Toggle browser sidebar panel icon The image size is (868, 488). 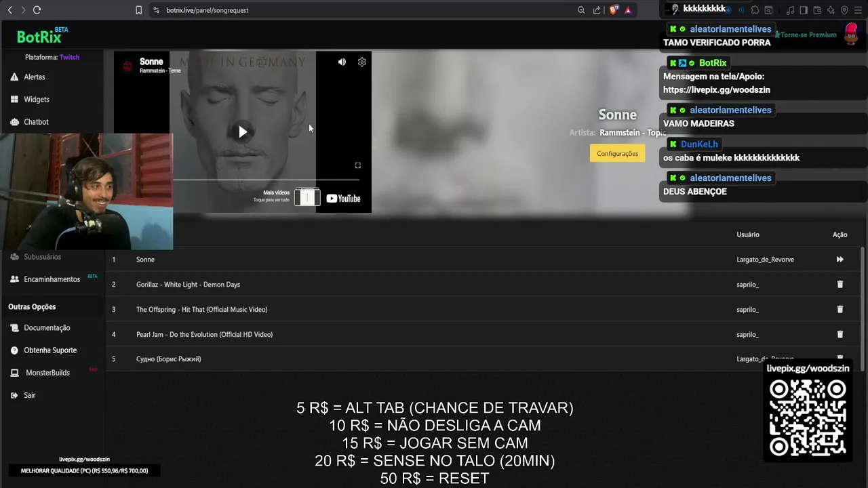(804, 10)
